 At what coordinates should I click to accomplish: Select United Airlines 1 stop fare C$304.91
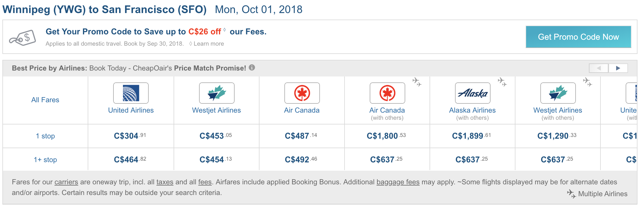[130, 136]
